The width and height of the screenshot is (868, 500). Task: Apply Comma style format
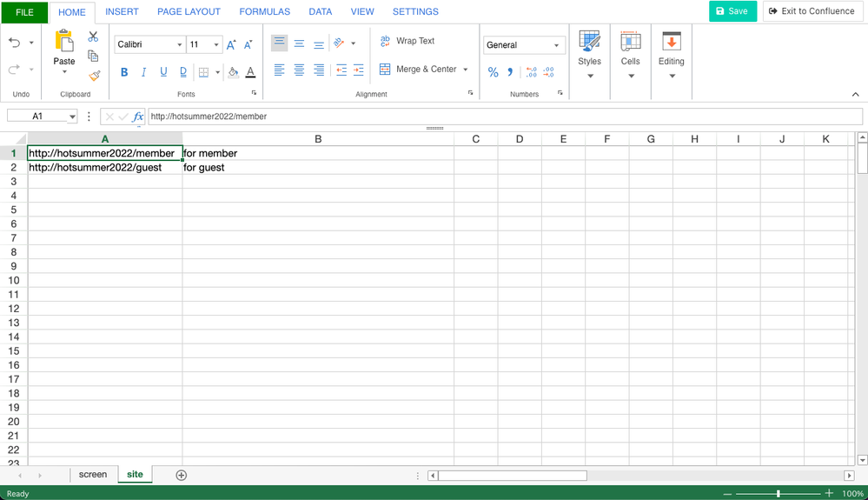tap(510, 72)
